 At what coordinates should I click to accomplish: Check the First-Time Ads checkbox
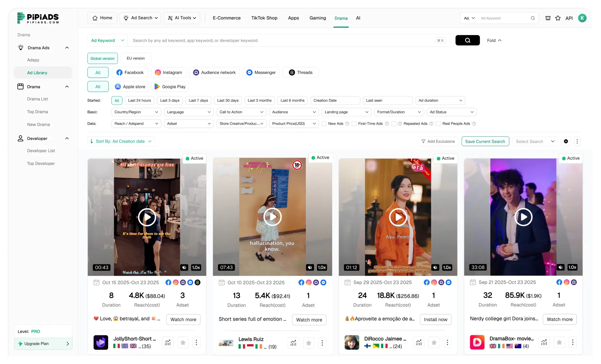click(x=354, y=124)
